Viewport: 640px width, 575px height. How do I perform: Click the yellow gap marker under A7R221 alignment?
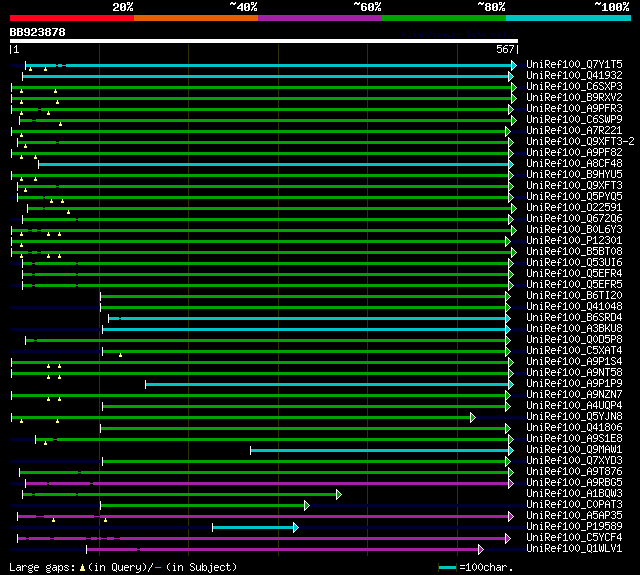coord(22,135)
